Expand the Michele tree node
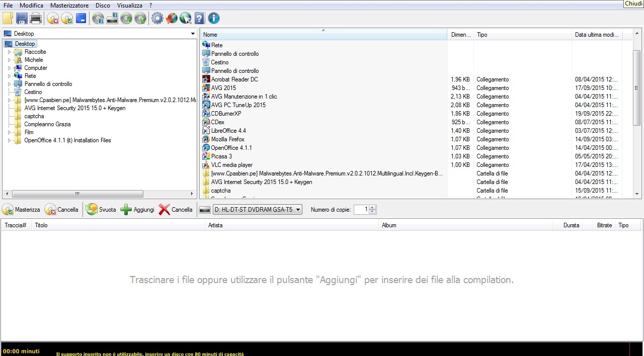This screenshot has width=644, height=356. pyautogui.click(x=9, y=60)
